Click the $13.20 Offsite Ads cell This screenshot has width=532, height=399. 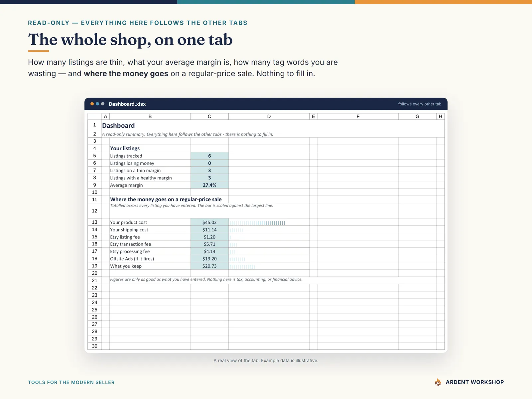(x=209, y=259)
